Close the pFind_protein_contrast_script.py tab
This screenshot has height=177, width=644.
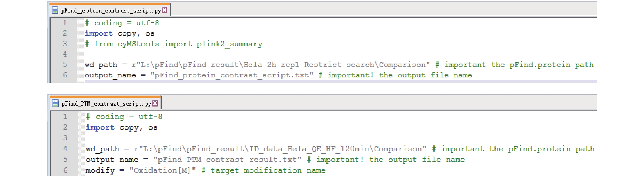[165, 10]
